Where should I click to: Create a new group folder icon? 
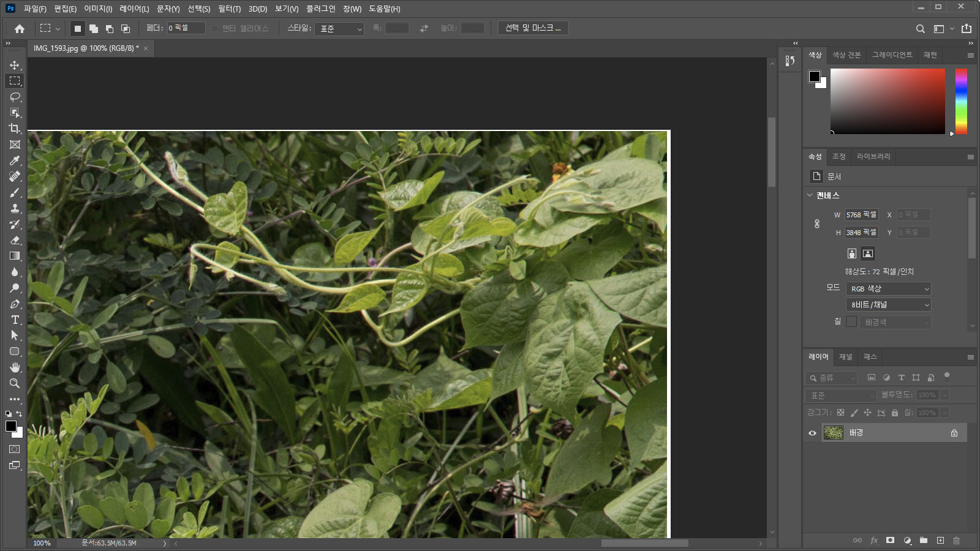tap(924, 540)
